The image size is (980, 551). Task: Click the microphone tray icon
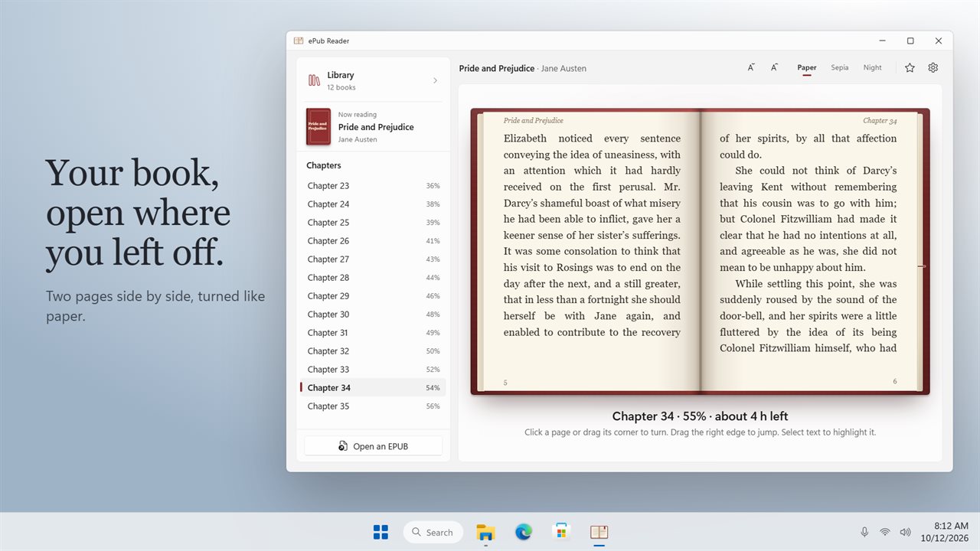[x=864, y=532]
